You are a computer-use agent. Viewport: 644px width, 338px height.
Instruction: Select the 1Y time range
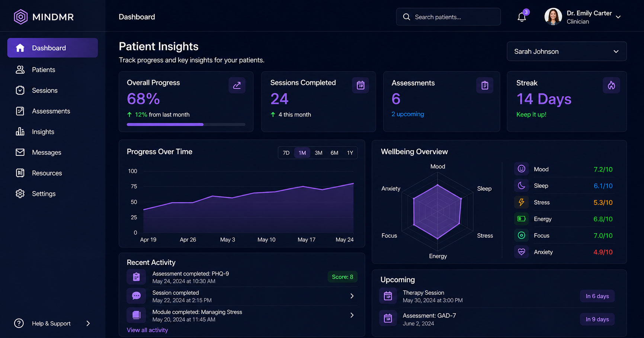point(350,153)
